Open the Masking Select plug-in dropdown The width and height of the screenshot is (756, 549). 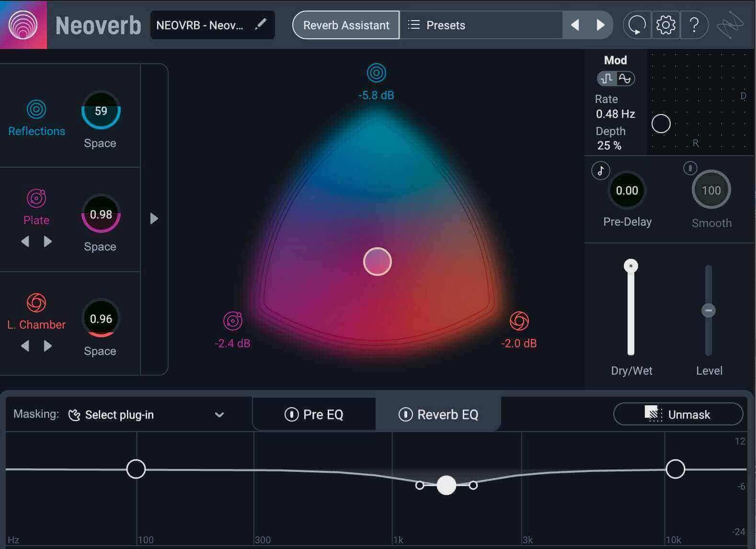(146, 415)
